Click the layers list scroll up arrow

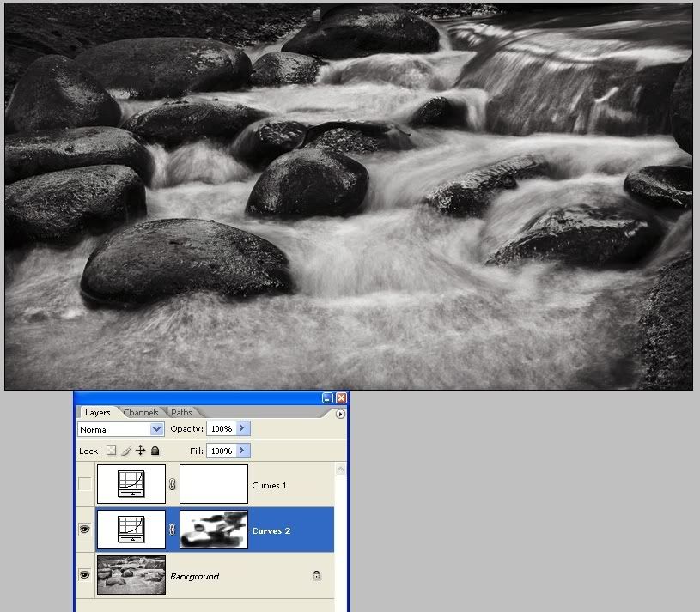pos(340,470)
